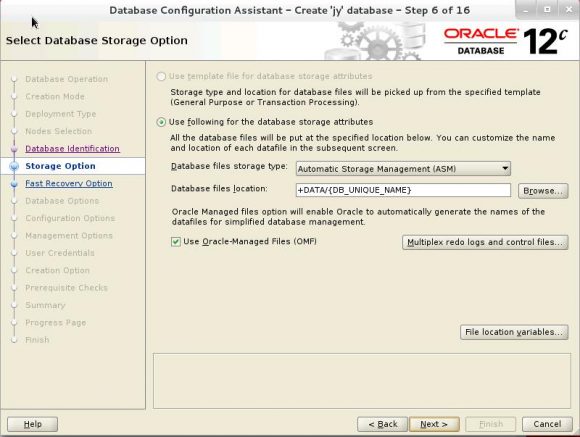Click the Storage Option step bullet icon
The height and width of the screenshot is (437, 580).
[14, 166]
